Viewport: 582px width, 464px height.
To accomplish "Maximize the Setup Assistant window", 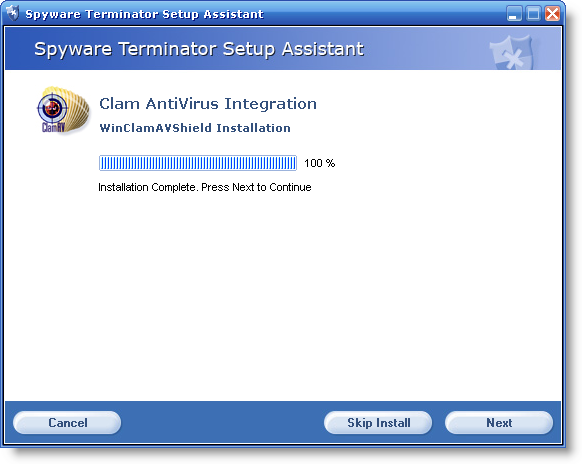I will click(x=533, y=14).
